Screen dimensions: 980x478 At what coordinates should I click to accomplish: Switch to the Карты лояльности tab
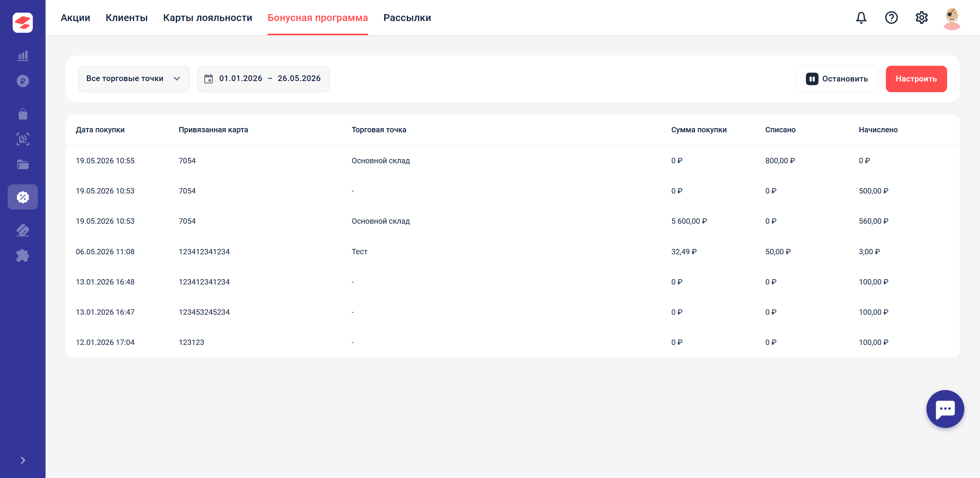(208, 18)
